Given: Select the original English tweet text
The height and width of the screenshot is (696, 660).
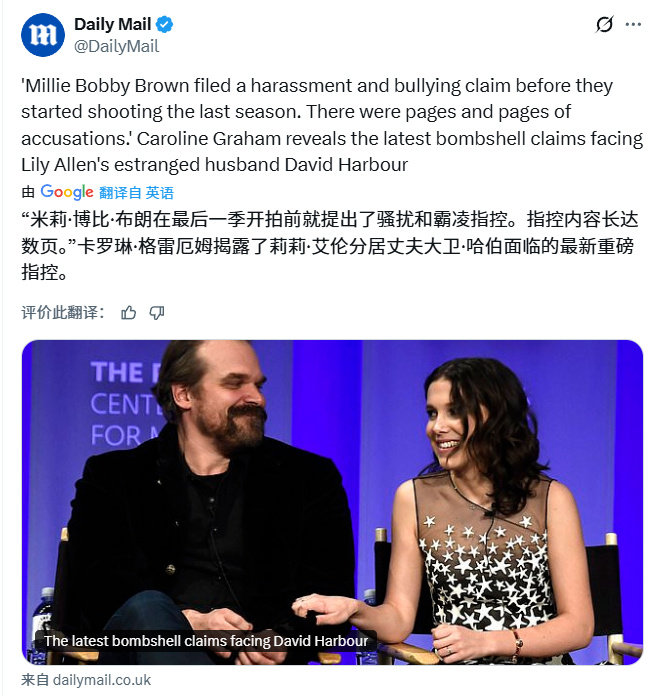Looking at the screenshot, I should pyautogui.click(x=332, y=125).
